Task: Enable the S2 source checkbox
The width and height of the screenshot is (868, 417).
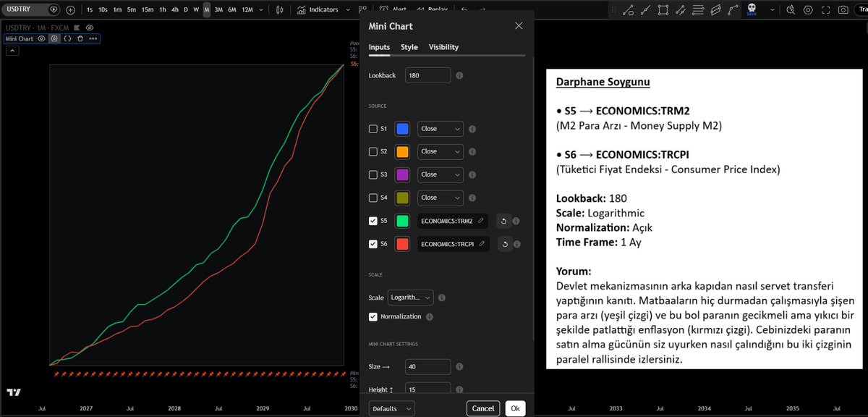Action: (373, 152)
